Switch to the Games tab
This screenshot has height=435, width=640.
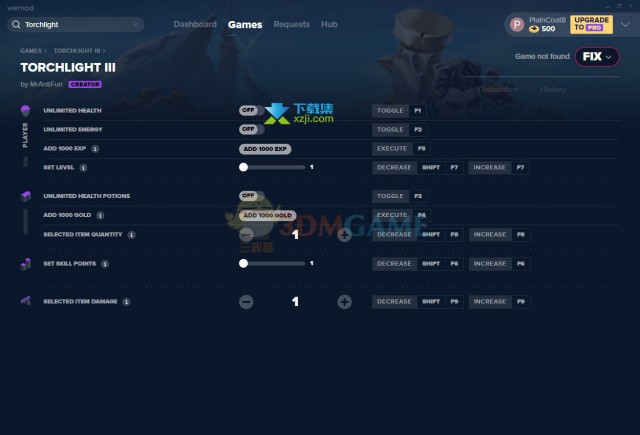tap(245, 25)
